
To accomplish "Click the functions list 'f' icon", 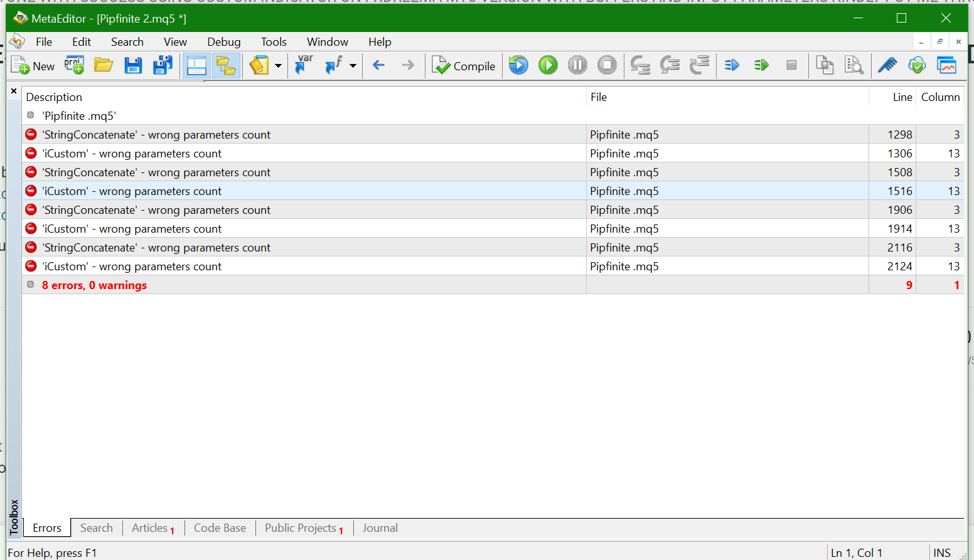I will (334, 65).
